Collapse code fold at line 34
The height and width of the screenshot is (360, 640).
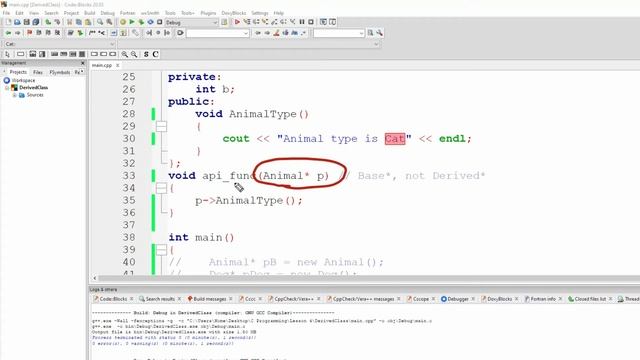point(161,188)
